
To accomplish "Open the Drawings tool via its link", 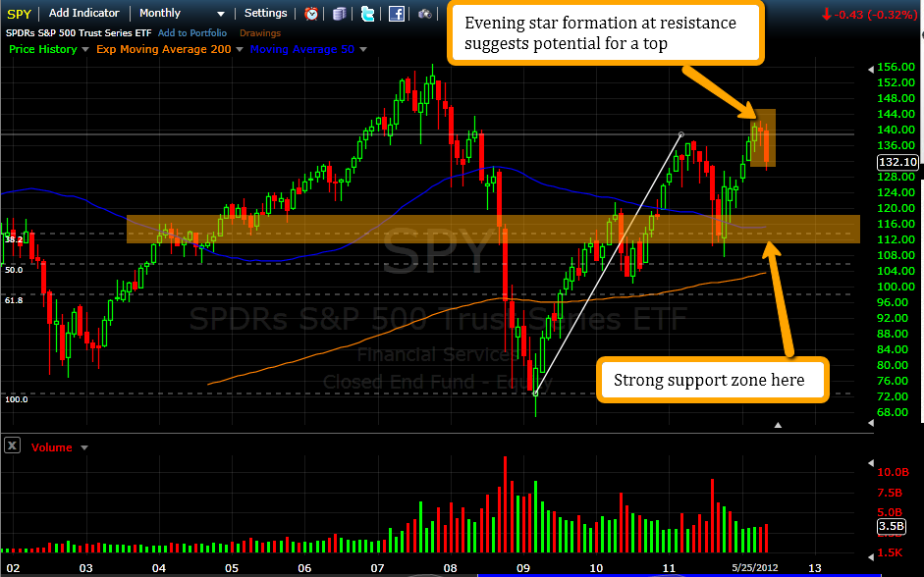I will pyautogui.click(x=259, y=32).
